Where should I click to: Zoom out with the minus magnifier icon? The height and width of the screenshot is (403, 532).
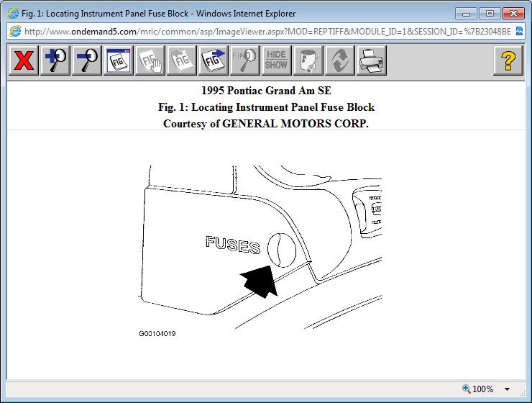tap(87, 60)
